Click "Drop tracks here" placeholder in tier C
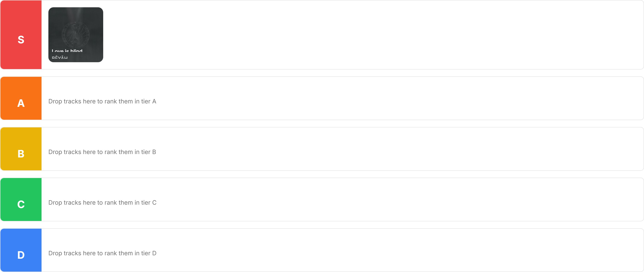Viewport: 644px width, 272px height. [x=102, y=203]
